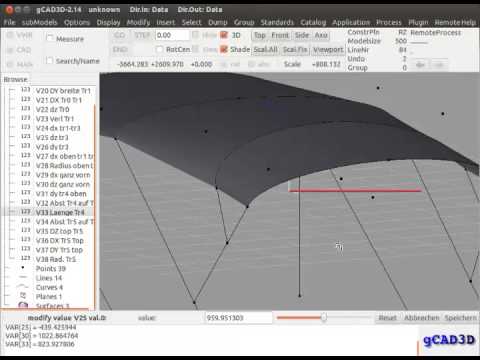Toggle the Shade checkbox
The width and height of the screenshot is (480, 360).
224,49
